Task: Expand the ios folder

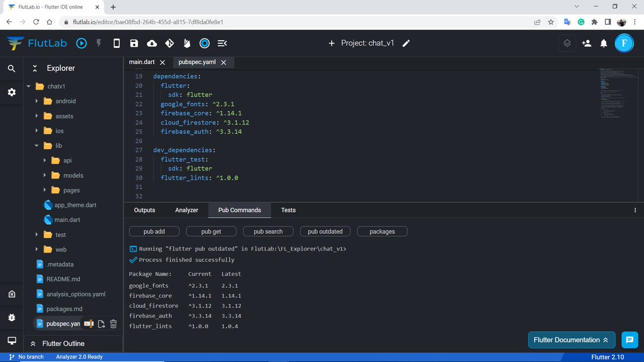Action: (x=36, y=131)
